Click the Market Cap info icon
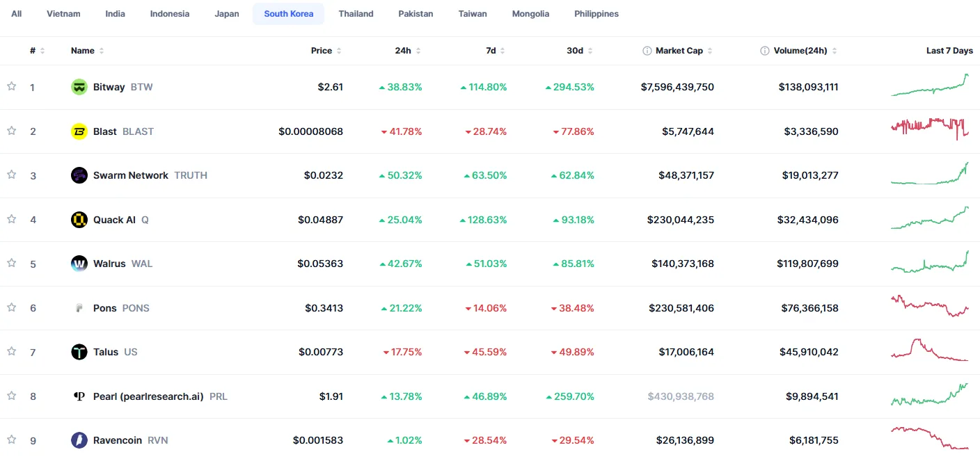This screenshot has height=459, width=980. click(647, 51)
